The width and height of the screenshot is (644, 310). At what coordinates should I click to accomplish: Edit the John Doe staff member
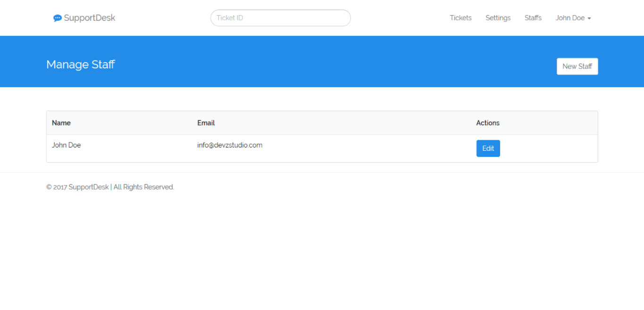point(488,148)
